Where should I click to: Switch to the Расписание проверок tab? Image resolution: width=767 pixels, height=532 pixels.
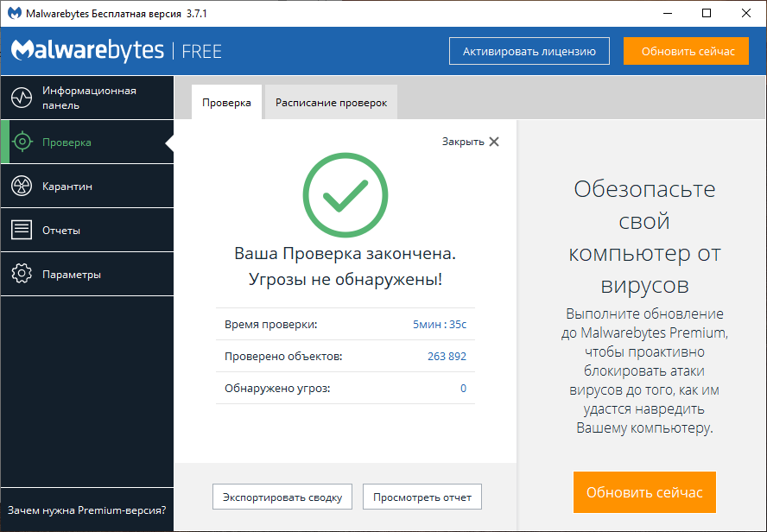pos(331,103)
